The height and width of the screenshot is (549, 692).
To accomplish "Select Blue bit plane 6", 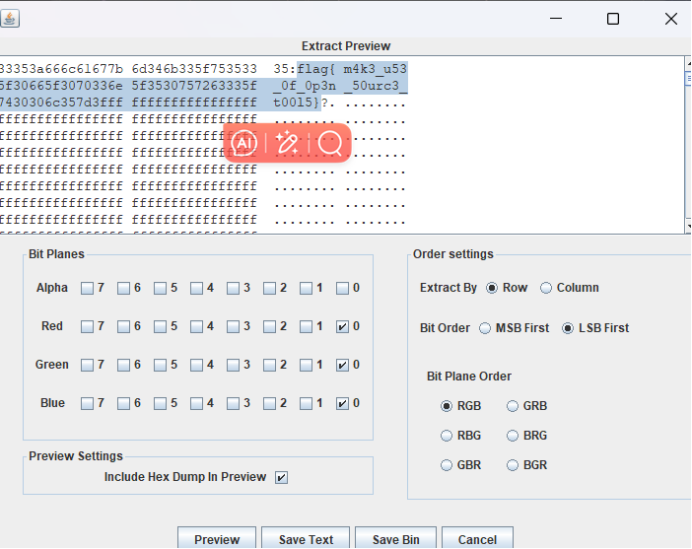I will pos(124,404).
